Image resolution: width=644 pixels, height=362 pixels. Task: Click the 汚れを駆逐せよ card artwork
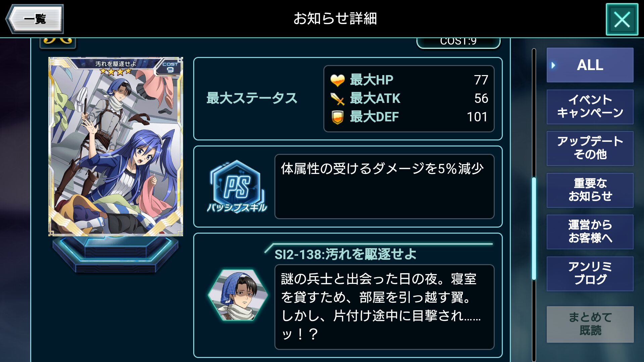[116, 146]
